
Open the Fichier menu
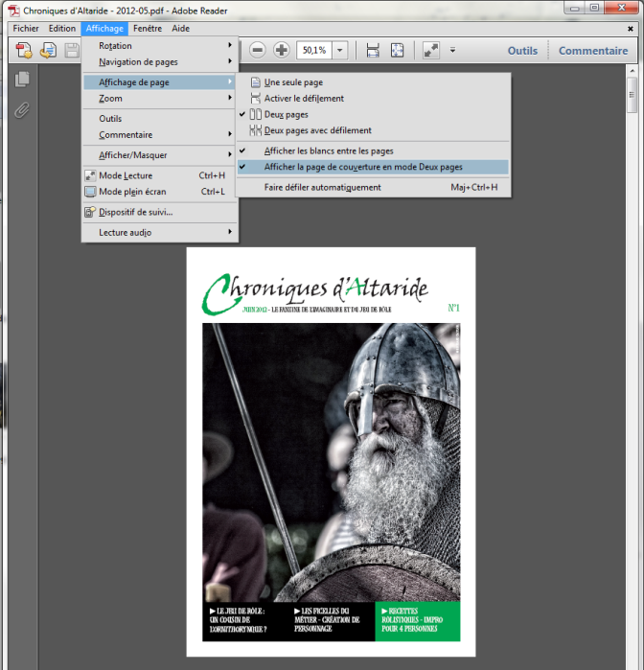point(26,29)
